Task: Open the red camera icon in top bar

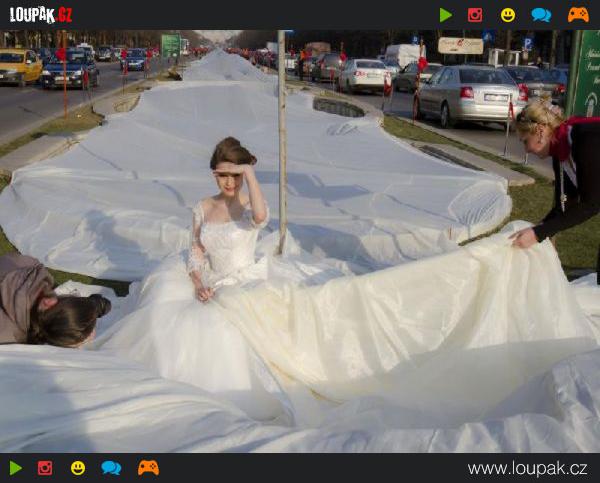Action: pyautogui.click(x=475, y=15)
